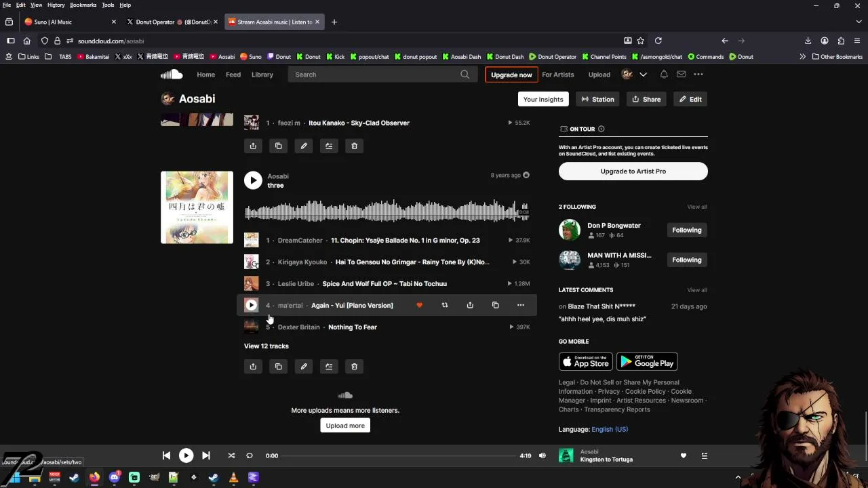The height and width of the screenshot is (488, 868).
Task: Click the Upload link in header
Action: 599,75
